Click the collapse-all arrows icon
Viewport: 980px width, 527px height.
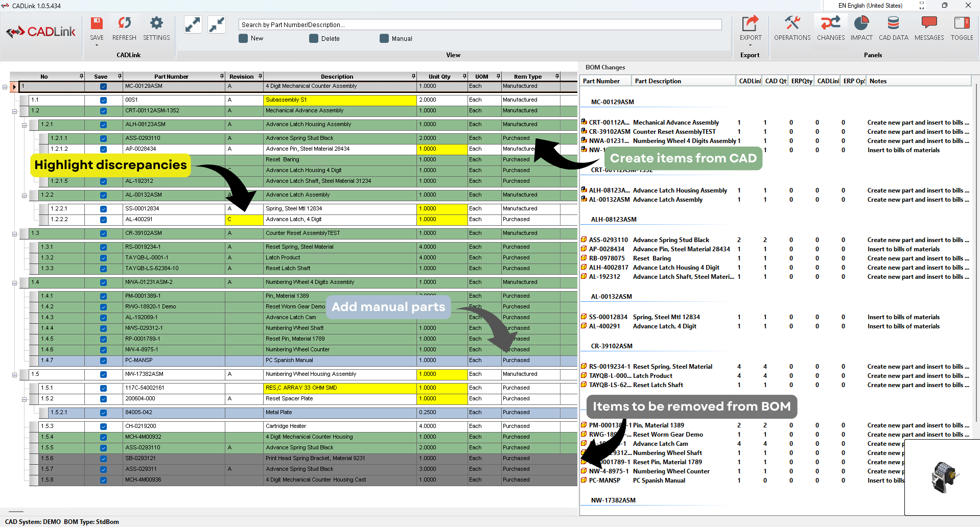[x=217, y=25]
